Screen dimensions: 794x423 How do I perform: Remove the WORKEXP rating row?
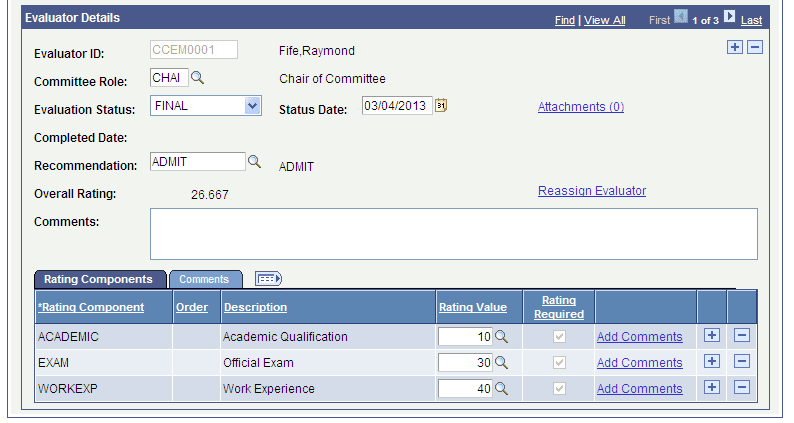[742, 388]
